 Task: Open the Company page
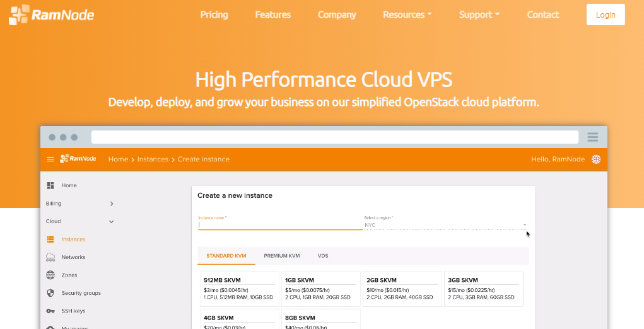click(x=337, y=14)
